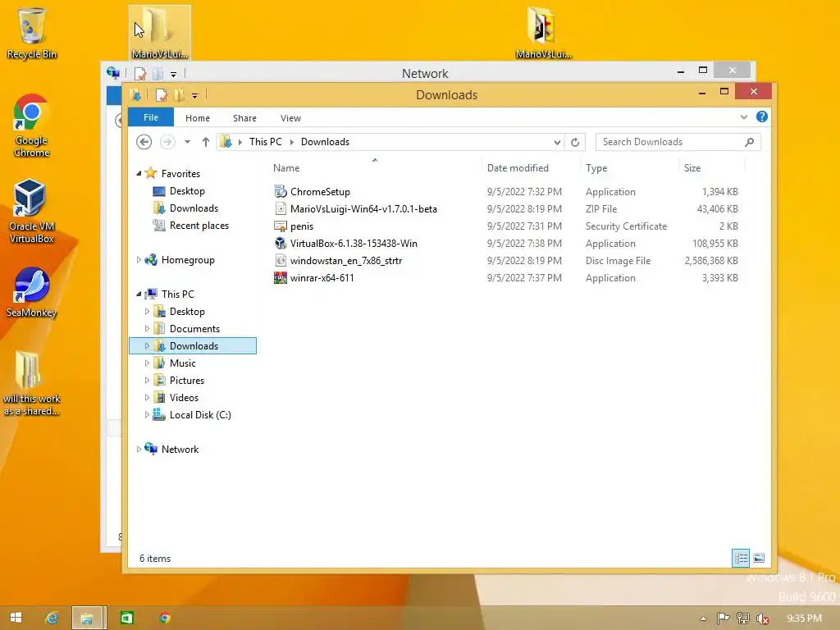Viewport: 840px width, 630px height.
Task: Collapse the Favorites tree section
Action: 139,173
